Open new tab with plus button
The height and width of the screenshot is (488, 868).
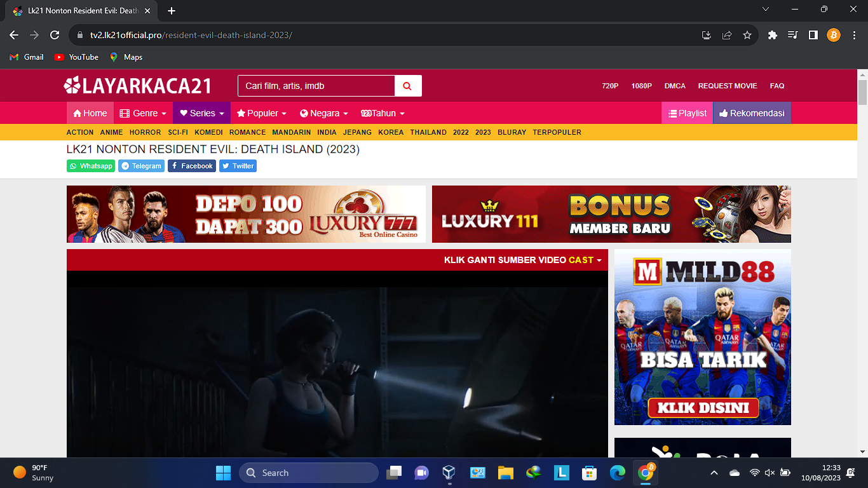[172, 11]
